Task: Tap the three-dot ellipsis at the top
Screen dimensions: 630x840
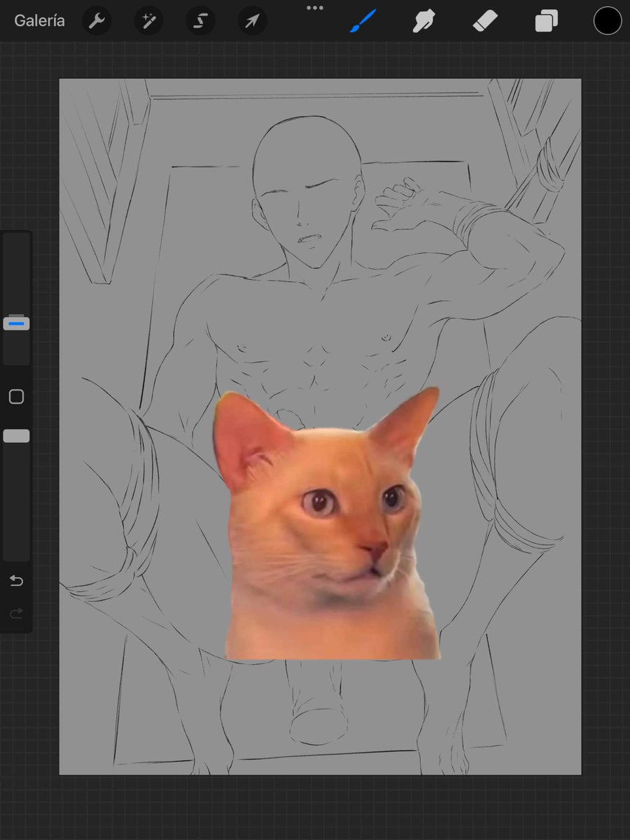Action: click(315, 8)
